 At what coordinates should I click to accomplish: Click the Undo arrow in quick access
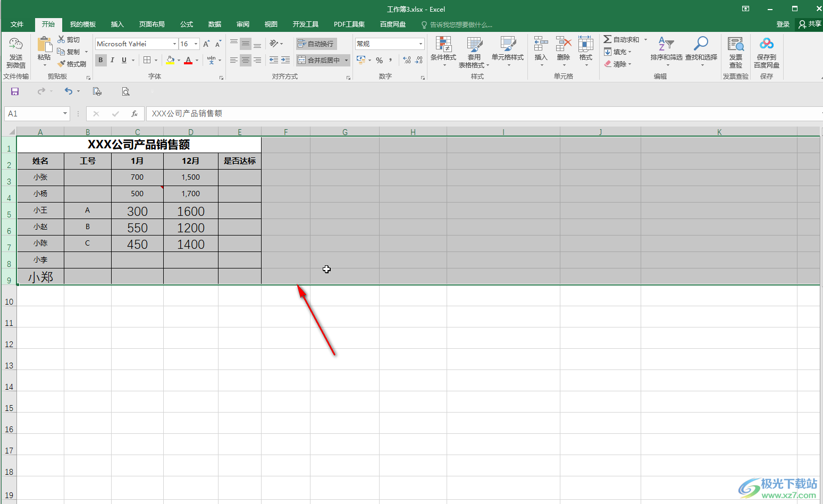click(x=69, y=91)
